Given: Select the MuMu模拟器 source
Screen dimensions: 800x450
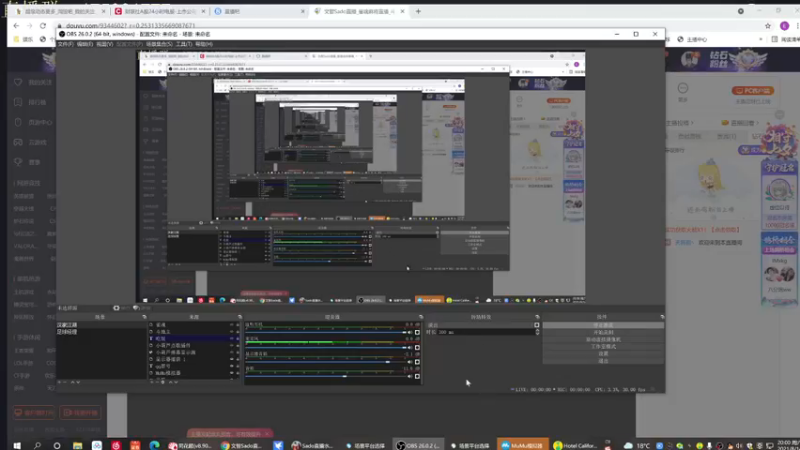Looking at the screenshot, I should click(x=168, y=373).
